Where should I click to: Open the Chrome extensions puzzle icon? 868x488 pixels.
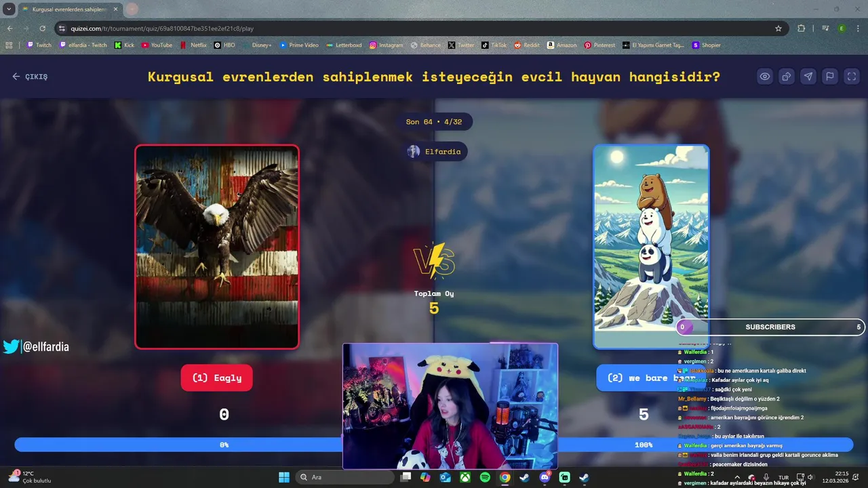(x=802, y=28)
